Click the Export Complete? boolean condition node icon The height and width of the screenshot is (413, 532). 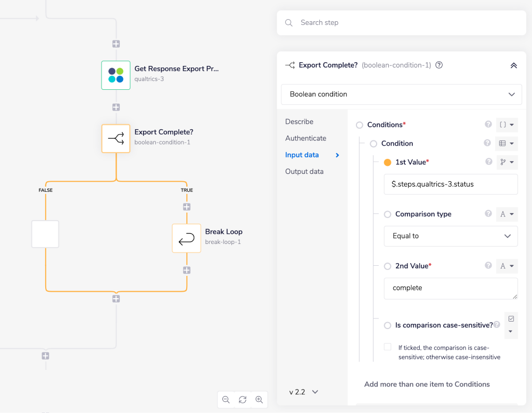[x=115, y=138]
